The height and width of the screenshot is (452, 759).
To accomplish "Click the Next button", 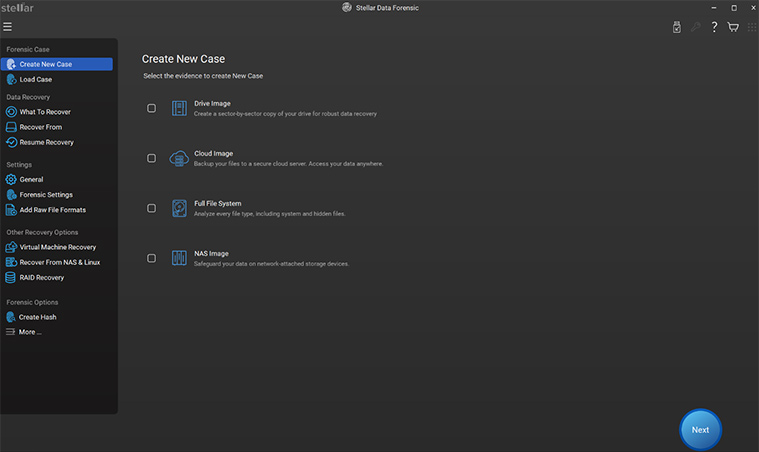I will 700,430.
